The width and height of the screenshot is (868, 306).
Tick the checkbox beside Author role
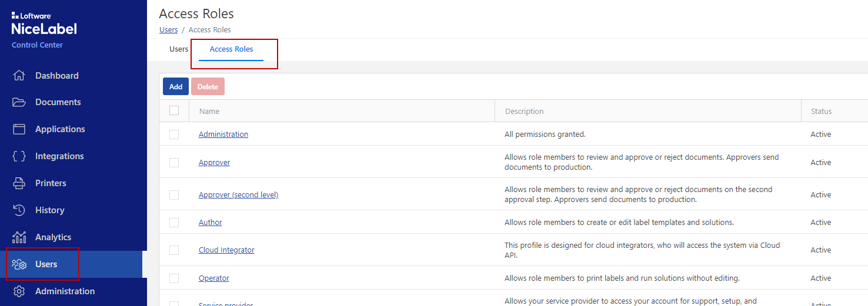174,223
